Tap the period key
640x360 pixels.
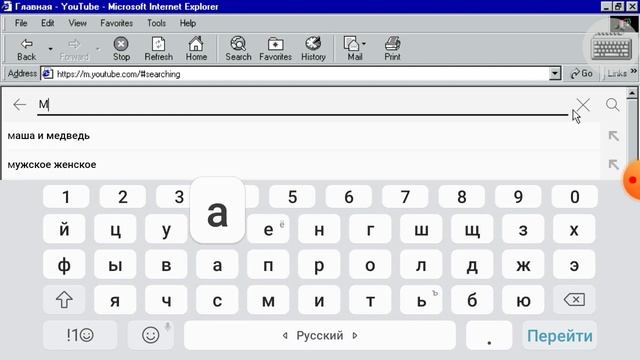(x=489, y=335)
